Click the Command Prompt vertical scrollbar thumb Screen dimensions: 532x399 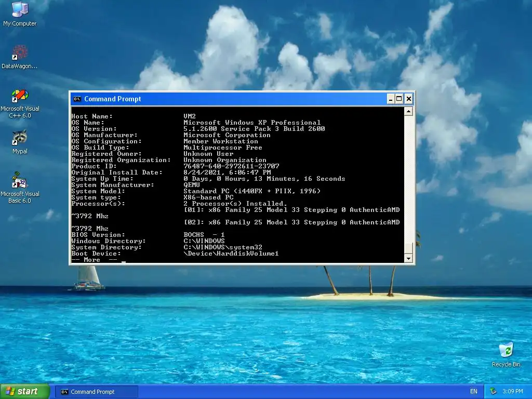408,248
